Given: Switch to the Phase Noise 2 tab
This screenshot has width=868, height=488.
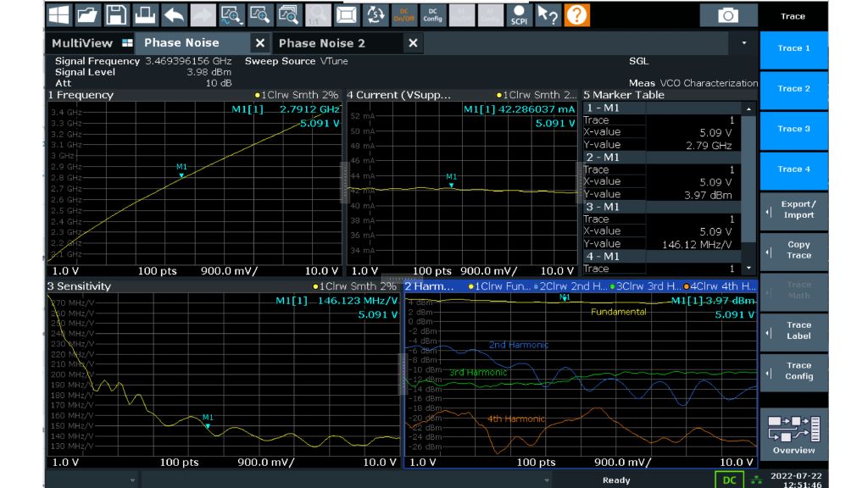Looking at the screenshot, I should [322, 43].
